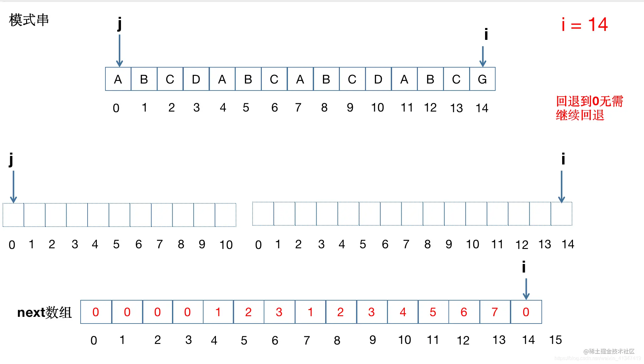
Task: Click the next array cell at index 14 showing 0
Action: (x=526, y=312)
